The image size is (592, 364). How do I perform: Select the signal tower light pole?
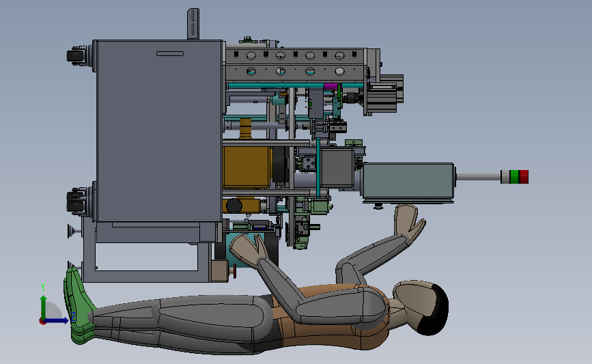click(x=479, y=177)
